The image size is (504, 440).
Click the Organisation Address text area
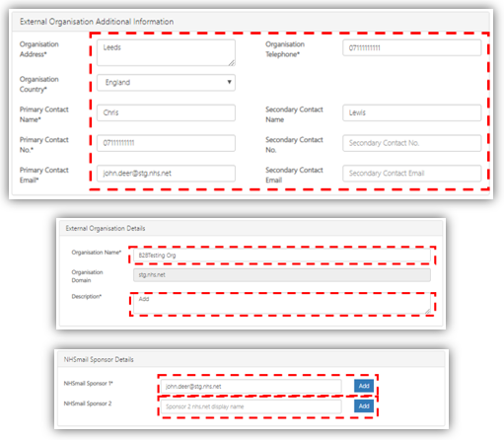pos(166,52)
